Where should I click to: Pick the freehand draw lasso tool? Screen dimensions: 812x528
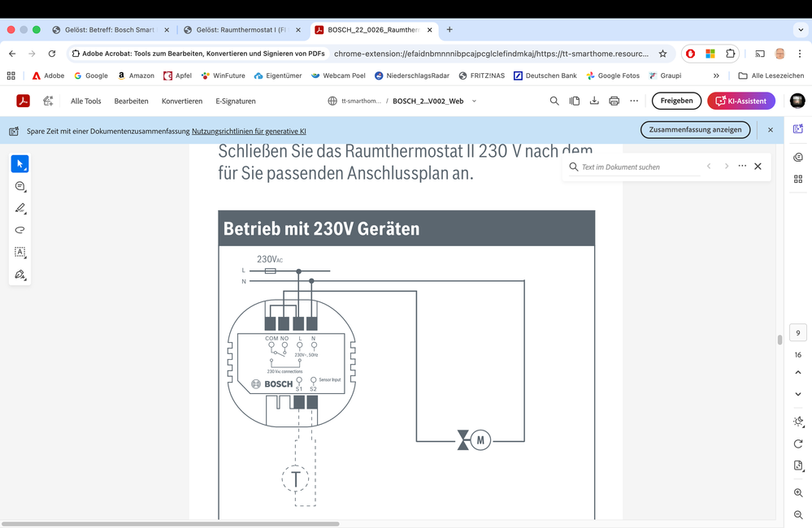[x=20, y=230]
